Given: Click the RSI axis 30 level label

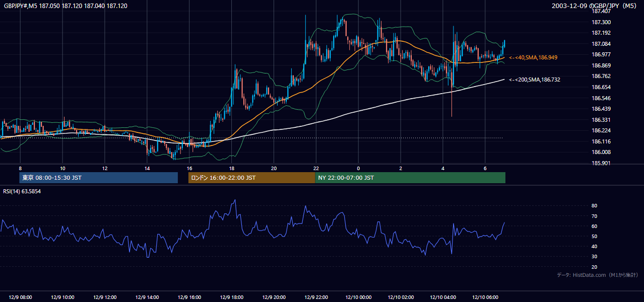Looking at the screenshot, I should (x=595, y=257).
